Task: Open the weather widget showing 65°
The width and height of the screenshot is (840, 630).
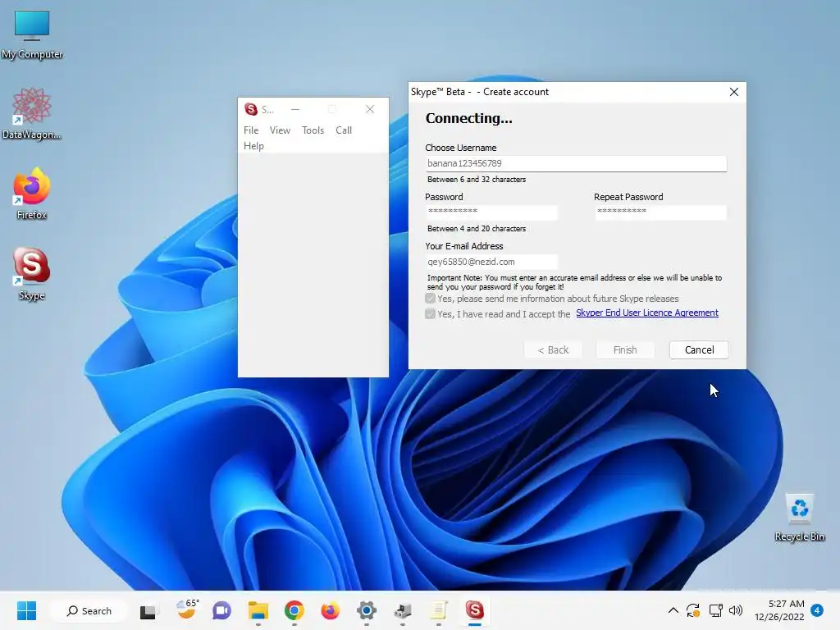Action: pos(187,609)
